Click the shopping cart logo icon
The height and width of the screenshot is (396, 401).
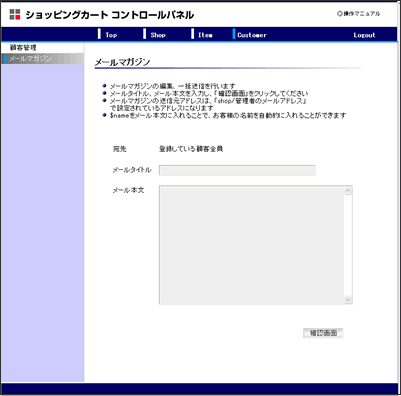click(x=15, y=14)
